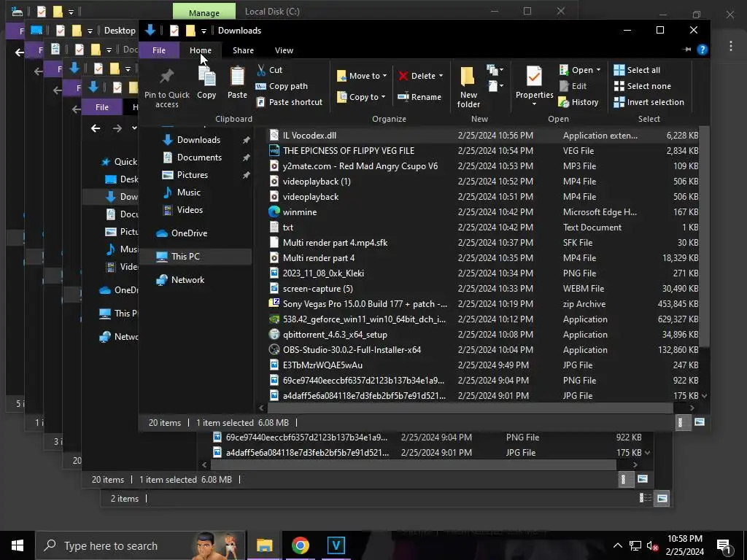The width and height of the screenshot is (747, 560).
Task: Select Sony Vegas Pro 15.0.0 zip archive
Action: 365,304
